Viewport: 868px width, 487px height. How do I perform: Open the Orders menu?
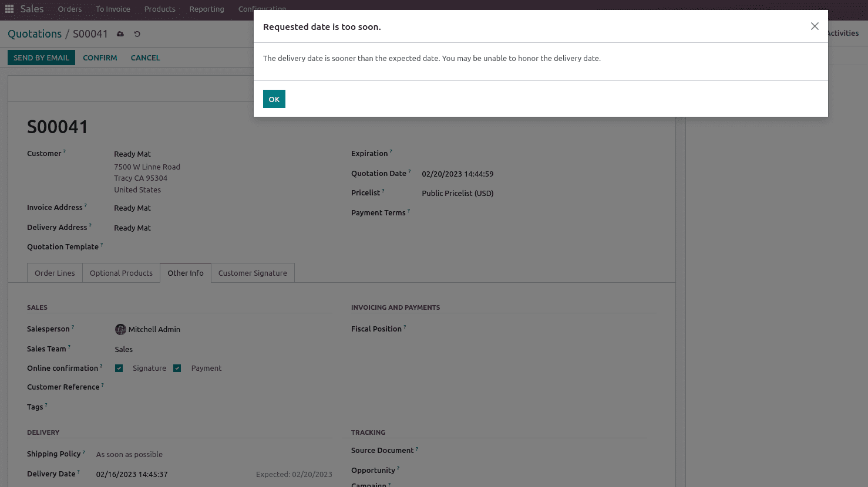pos(70,9)
